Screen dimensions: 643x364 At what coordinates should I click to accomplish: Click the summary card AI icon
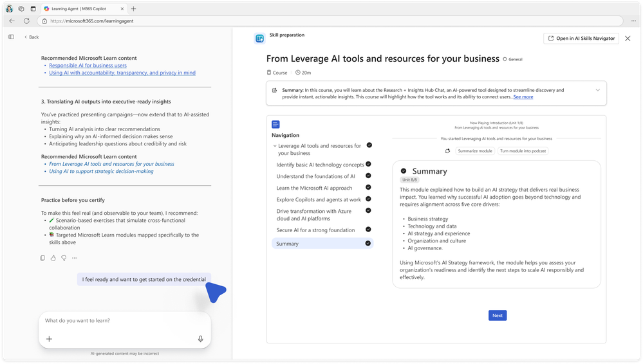(275, 90)
